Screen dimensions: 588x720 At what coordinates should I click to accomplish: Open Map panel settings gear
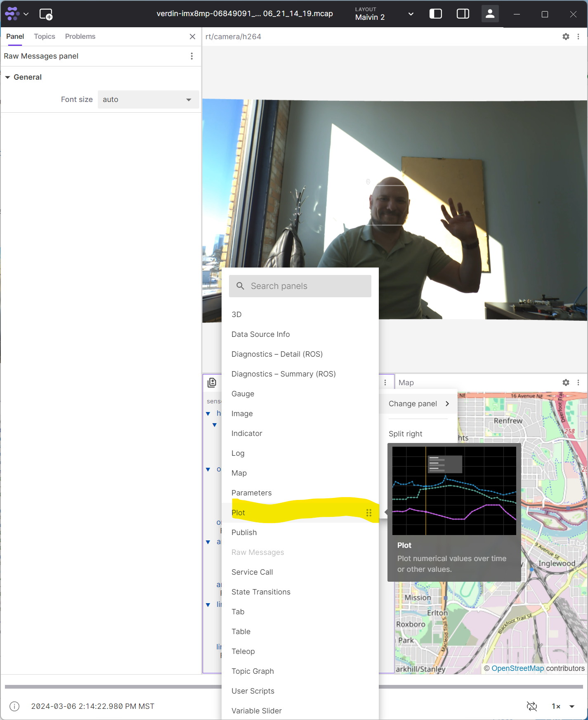[x=566, y=383]
